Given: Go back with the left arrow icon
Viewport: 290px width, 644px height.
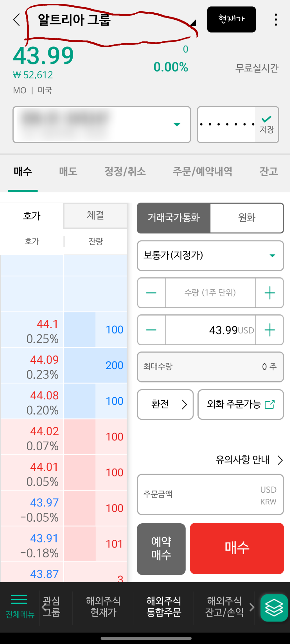Looking at the screenshot, I should tap(17, 20).
